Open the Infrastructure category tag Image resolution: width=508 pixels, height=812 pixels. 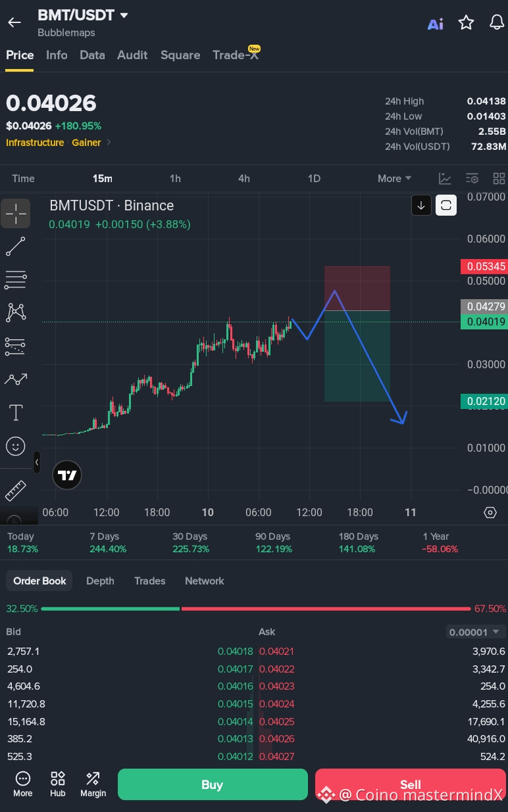[x=35, y=143]
